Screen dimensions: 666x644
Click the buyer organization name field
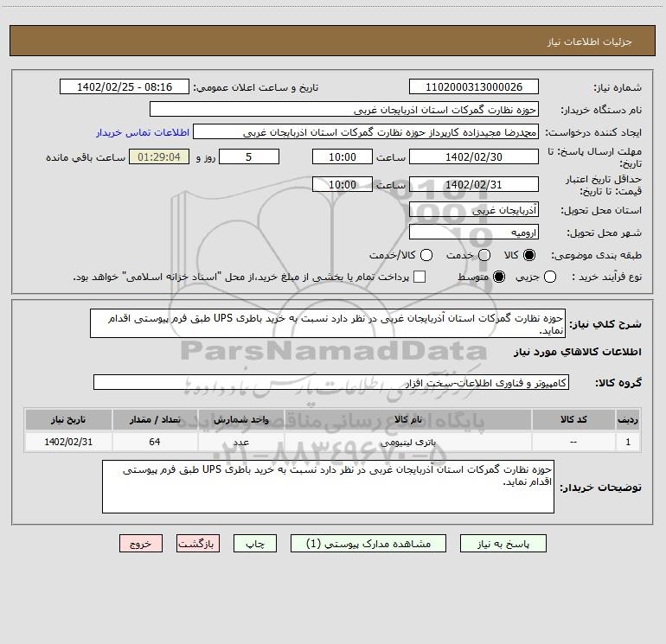[344, 110]
